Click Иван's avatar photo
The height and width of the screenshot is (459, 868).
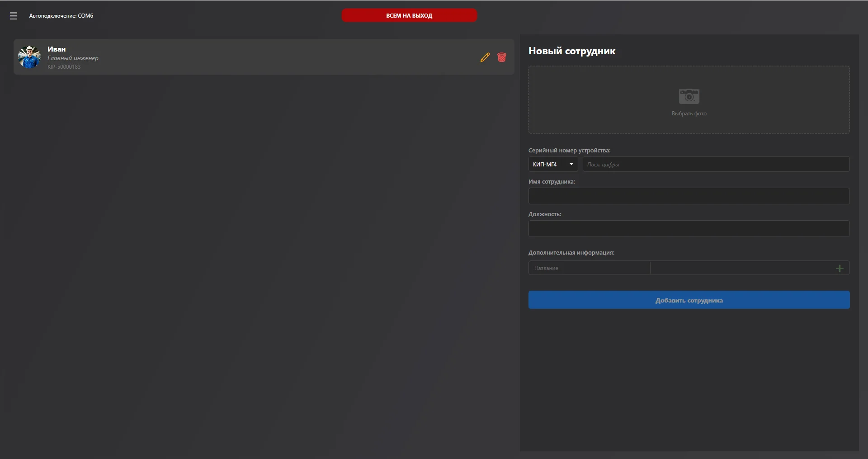coord(29,57)
